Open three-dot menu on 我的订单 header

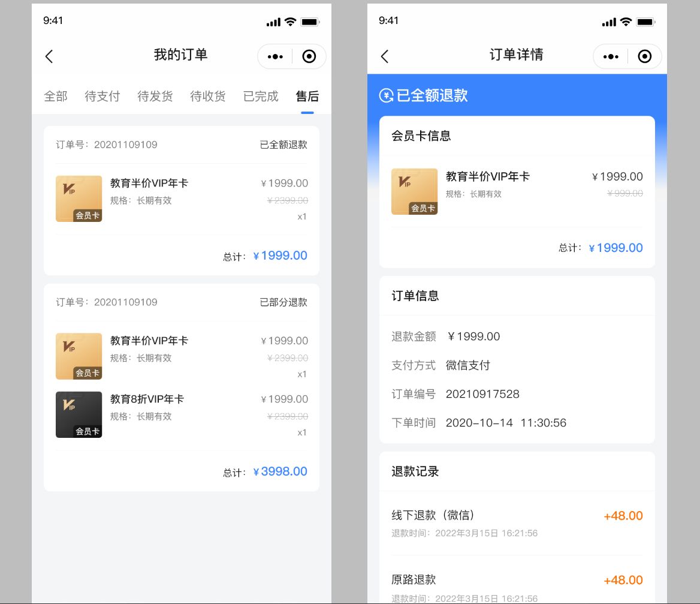pyautogui.click(x=276, y=56)
